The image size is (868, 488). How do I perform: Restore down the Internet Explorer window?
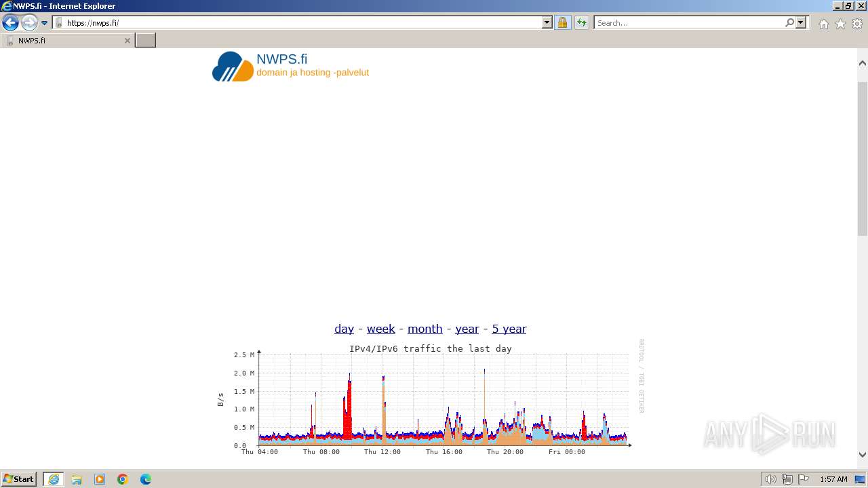point(848,5)
